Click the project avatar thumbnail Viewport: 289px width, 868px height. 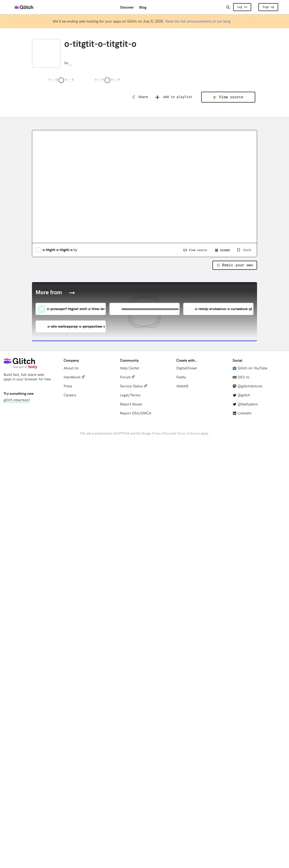click(x=46, y=53)
